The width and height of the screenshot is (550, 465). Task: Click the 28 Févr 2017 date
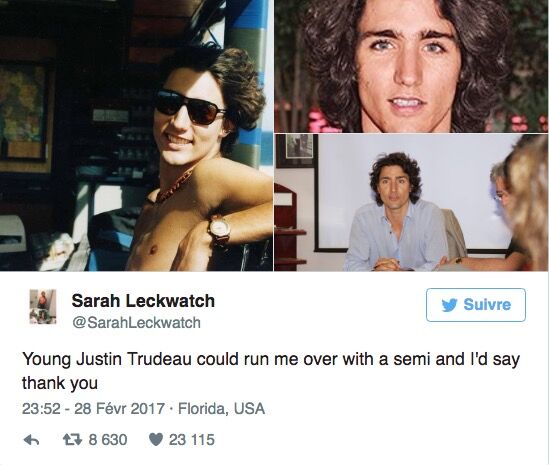pyautogui.click(x=119, y=409)
